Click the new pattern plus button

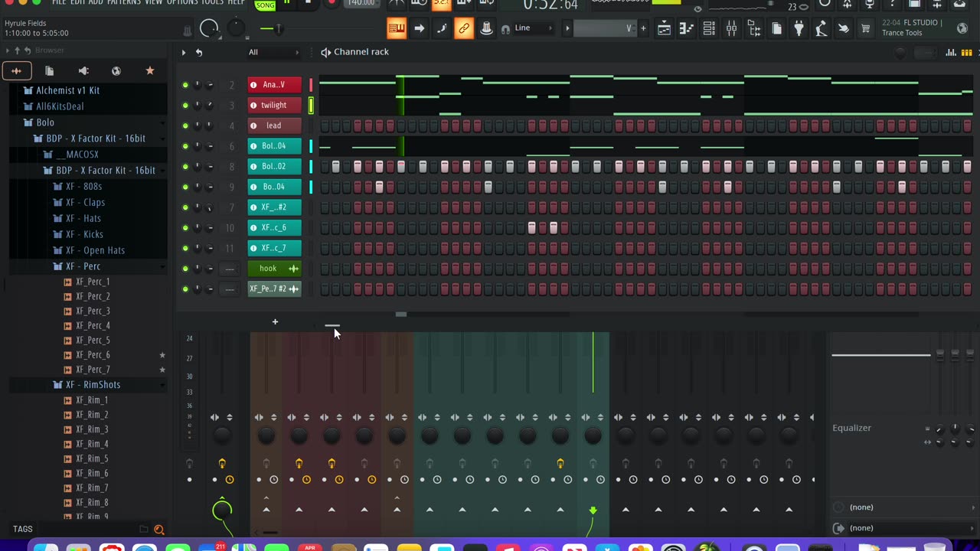[x=643, y=28]
